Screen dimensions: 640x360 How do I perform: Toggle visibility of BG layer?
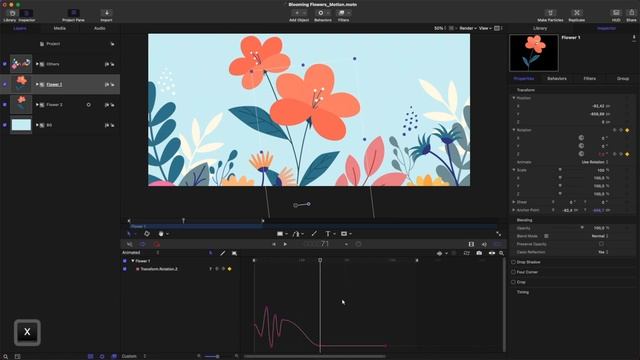click(x=4, y=125)
